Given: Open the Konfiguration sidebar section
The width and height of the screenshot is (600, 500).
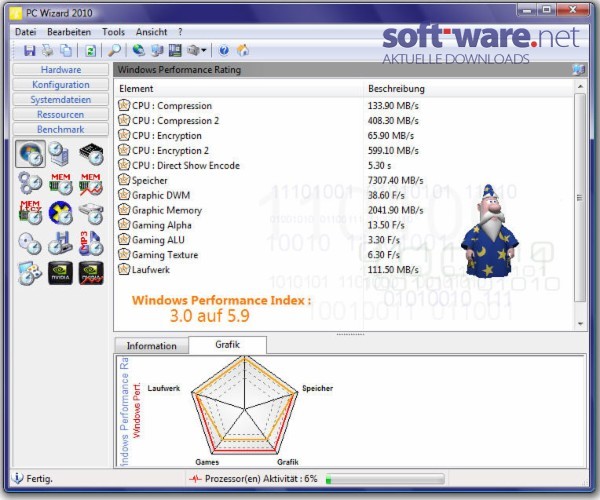Looking at the screenshot, I should [x=61, y=85].
